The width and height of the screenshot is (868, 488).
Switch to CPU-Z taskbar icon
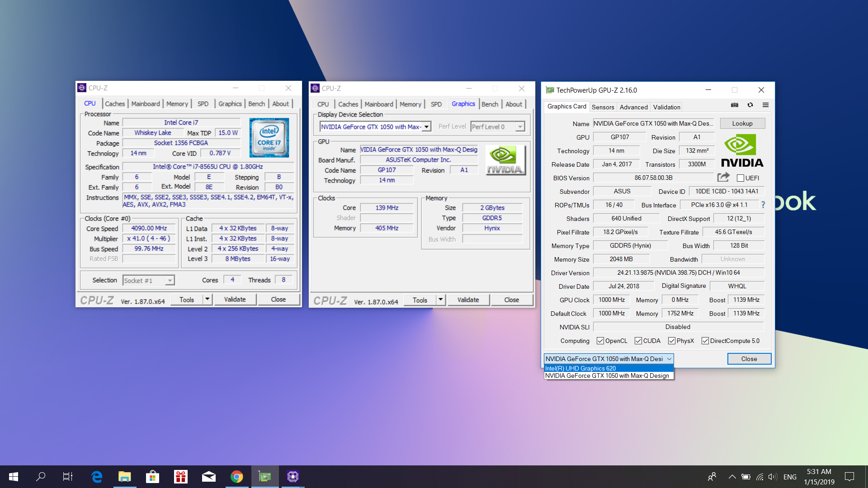tap(292, 476)
